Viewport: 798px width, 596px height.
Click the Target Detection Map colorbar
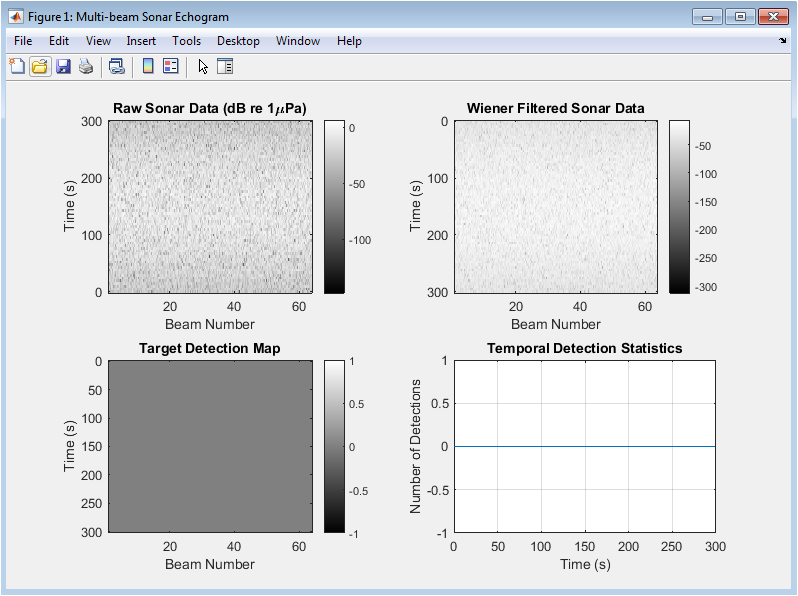click(334, 446)
